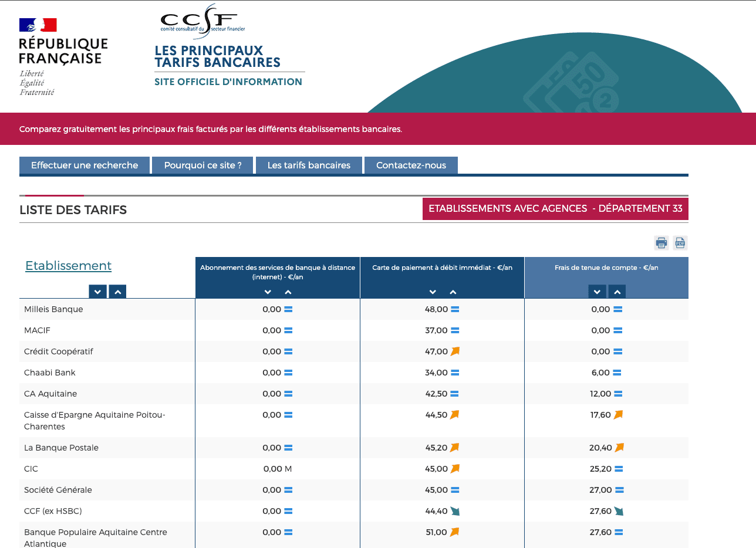Click the 12,00 account fee value

click(x=601, y=394)
